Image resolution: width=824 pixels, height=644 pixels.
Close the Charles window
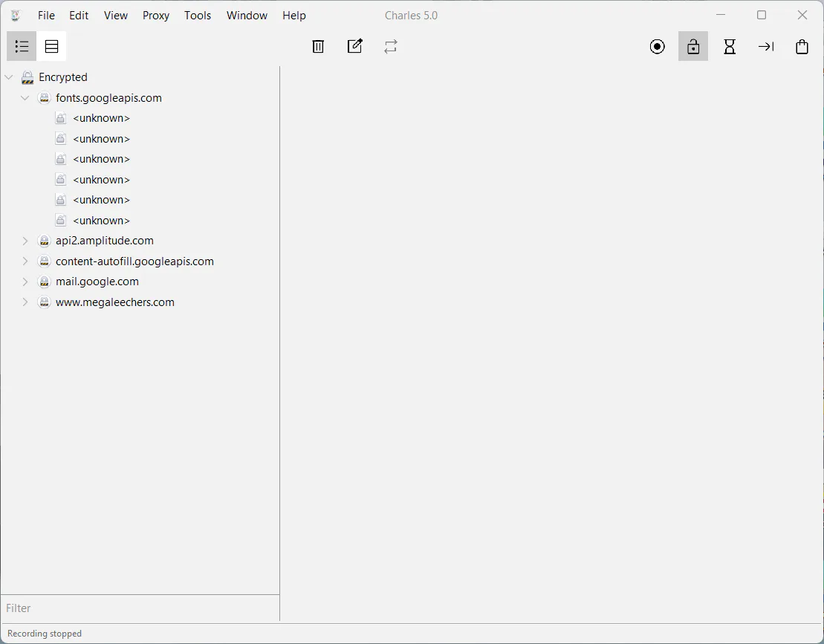802,15
